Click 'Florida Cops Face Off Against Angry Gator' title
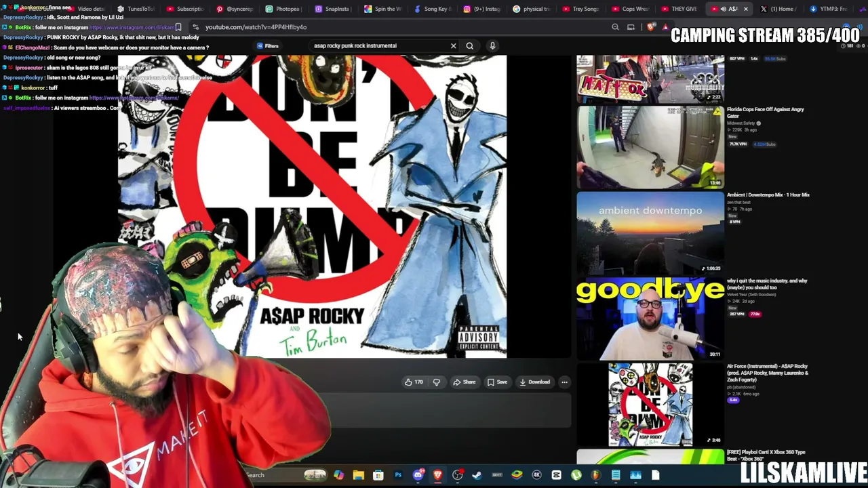 coord(765,113)
